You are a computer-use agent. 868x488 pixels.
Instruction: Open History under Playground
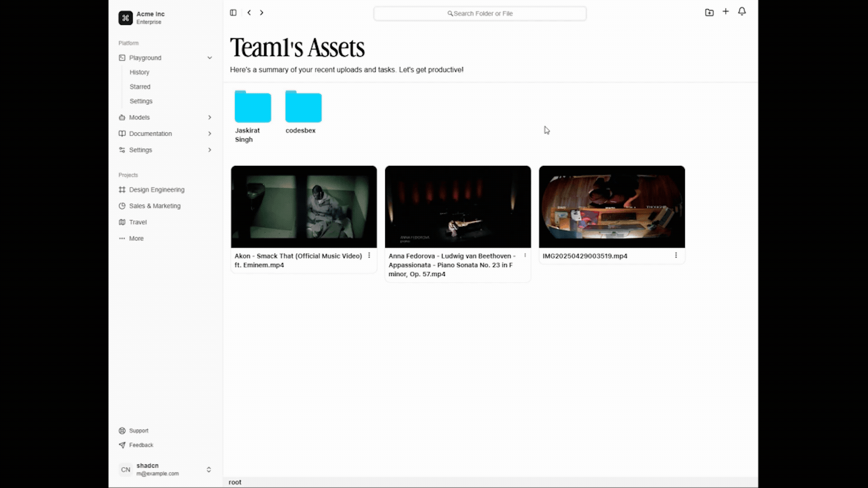(139, 72)
